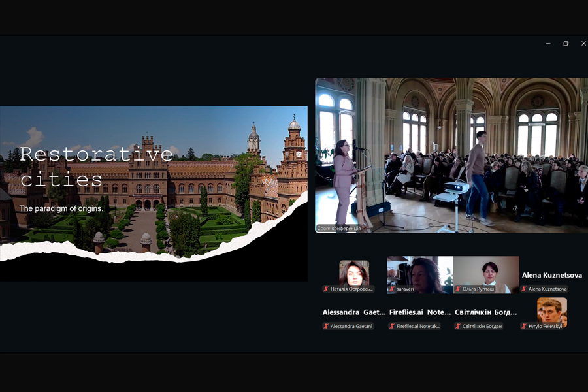Click the shared slide showing Restorative cities
This screenshot has height=392, width=588.
tap(154, 193)
